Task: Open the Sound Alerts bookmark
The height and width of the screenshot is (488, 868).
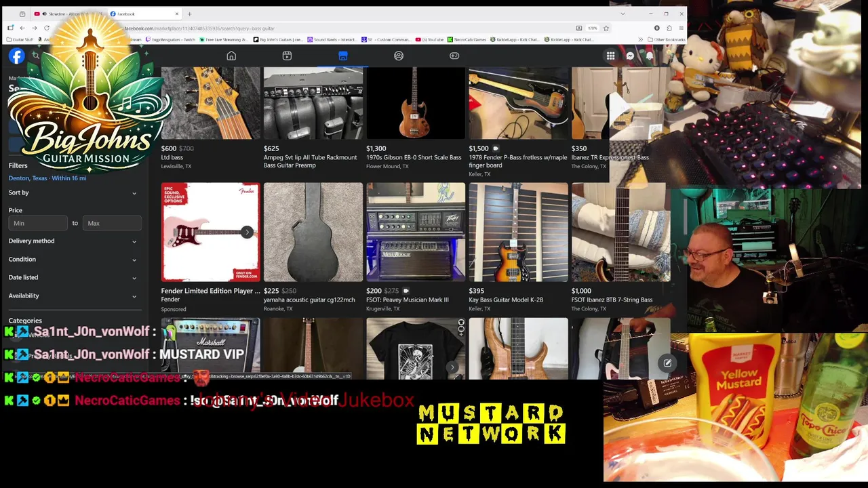Action: (333, 39)
